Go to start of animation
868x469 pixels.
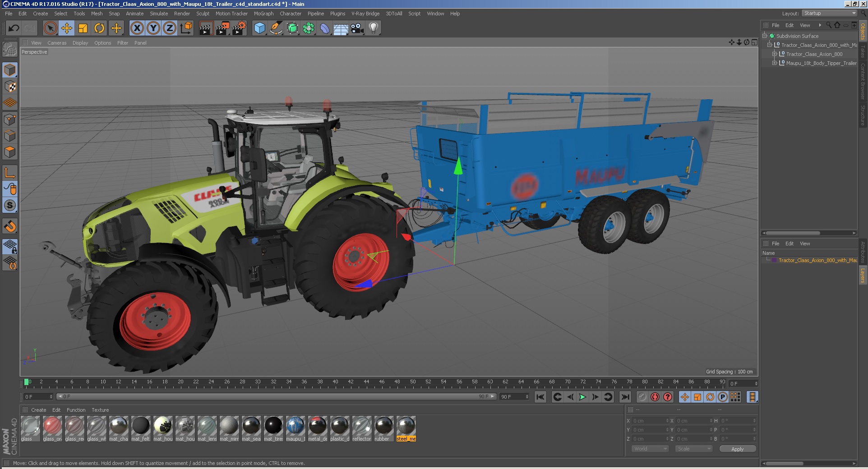click(540, 397)
